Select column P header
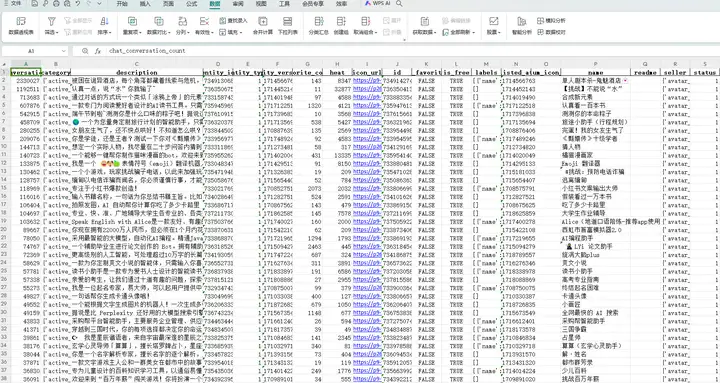Image resolution: width=720 pixels, height=383 pixels. (596, 64)
